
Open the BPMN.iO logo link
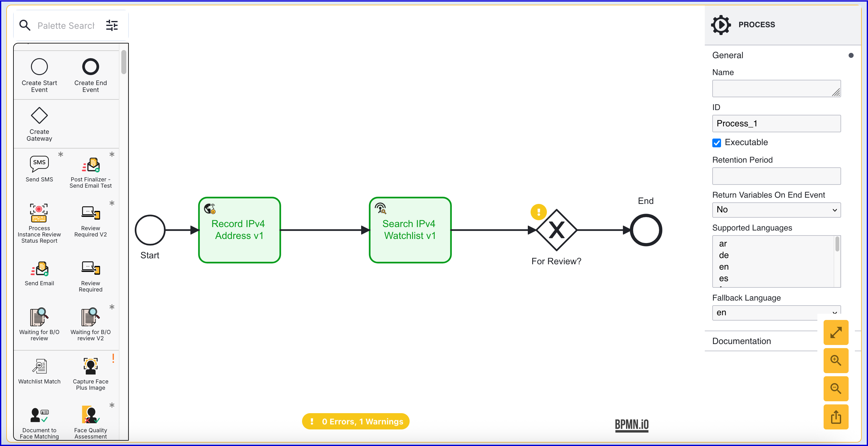(631, 424)
